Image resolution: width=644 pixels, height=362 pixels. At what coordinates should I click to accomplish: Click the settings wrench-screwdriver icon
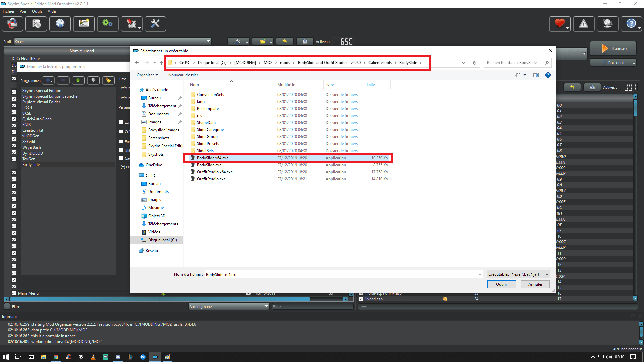tap(155, 24)
